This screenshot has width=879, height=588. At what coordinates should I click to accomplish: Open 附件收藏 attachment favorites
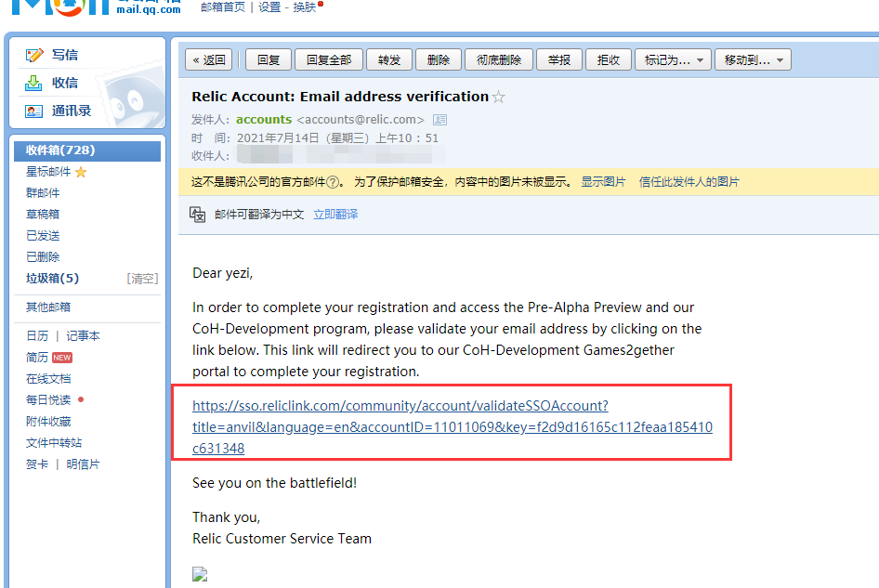tap(48, 421)
